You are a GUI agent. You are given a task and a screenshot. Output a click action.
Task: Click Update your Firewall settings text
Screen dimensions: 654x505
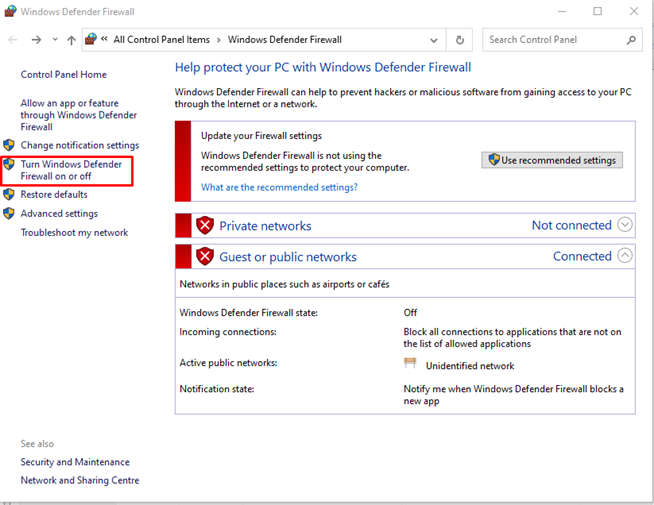[x=262, y=136]
